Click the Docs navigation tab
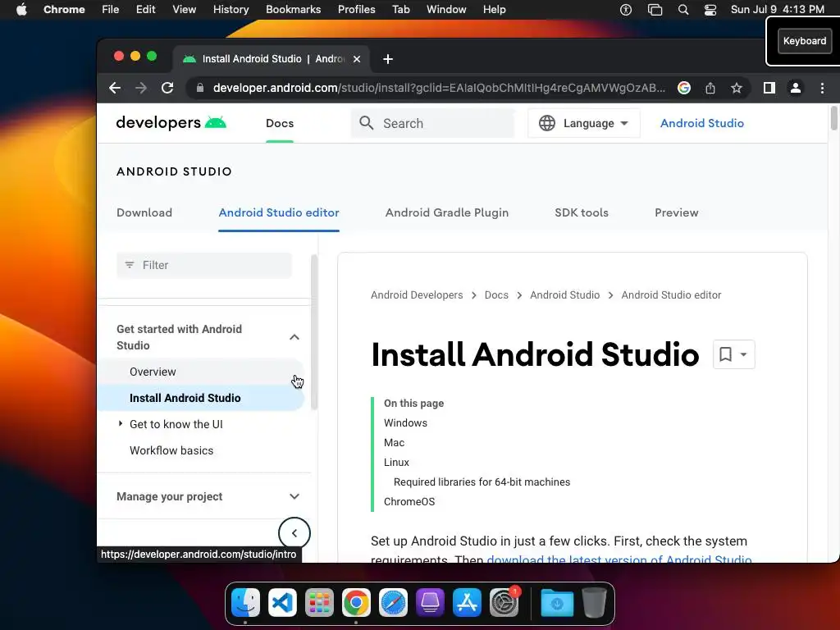840x630 pixels. 280,123
